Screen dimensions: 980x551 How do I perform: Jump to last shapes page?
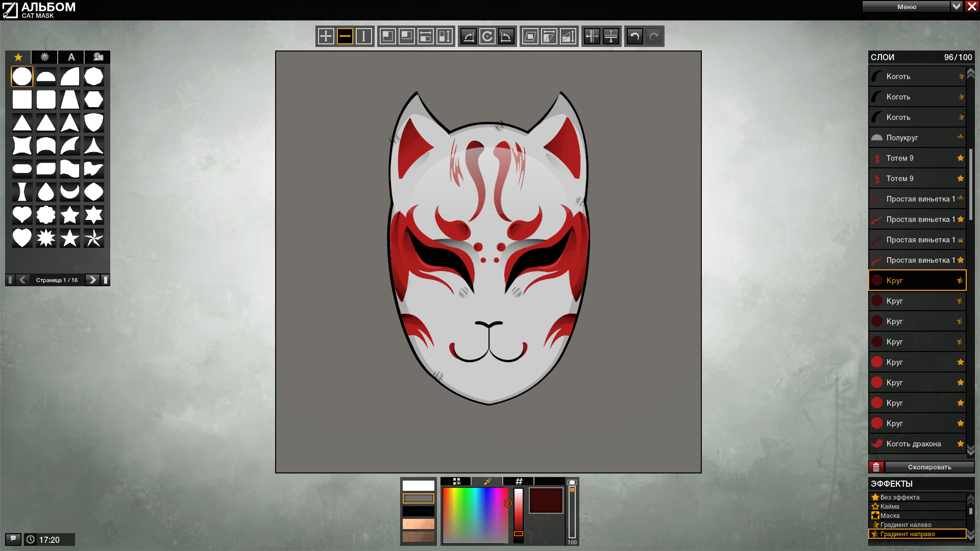point(106,280)
